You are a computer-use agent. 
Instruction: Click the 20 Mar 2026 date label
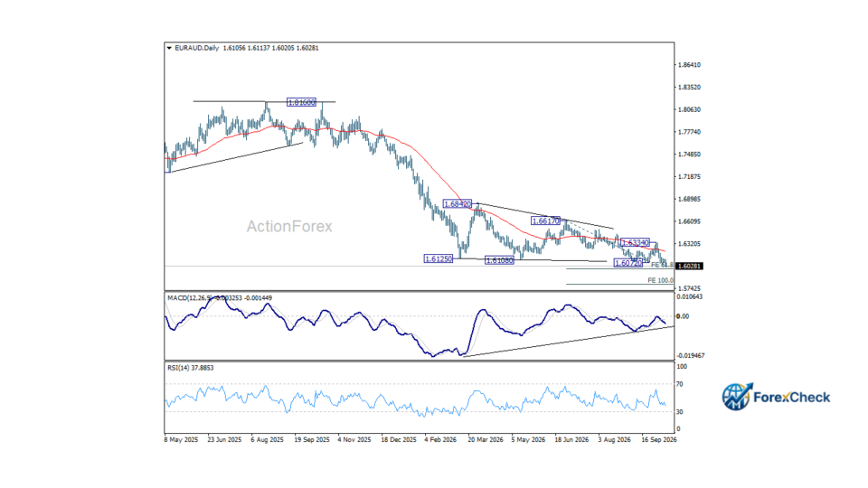coord(486,440)
